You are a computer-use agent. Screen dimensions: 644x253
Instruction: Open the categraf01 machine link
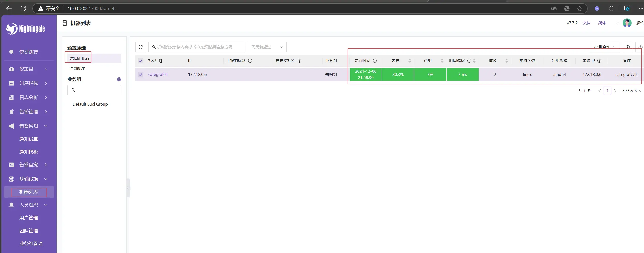(x=158, y=75)
